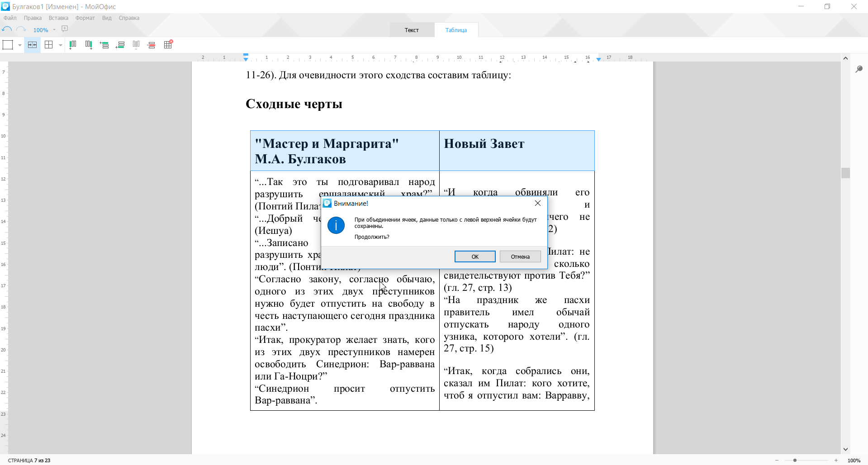This screenshot has width=868, height=465.
Task: Click the "Мастер и Маргарита" header cell
Action: (x=345, y=151)
